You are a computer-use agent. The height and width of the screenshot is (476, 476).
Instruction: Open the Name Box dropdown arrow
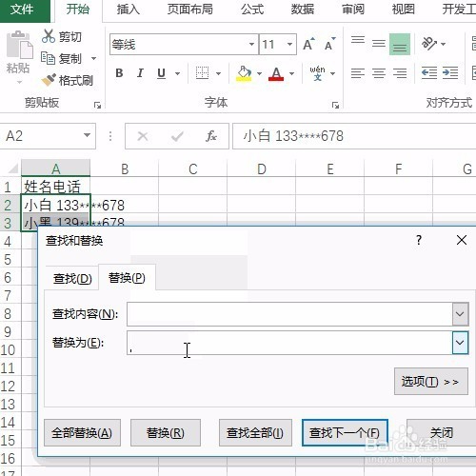(87, 135)
